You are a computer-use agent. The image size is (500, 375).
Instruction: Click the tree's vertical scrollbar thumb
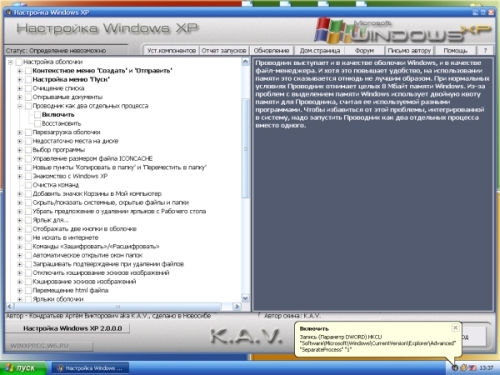245,148
